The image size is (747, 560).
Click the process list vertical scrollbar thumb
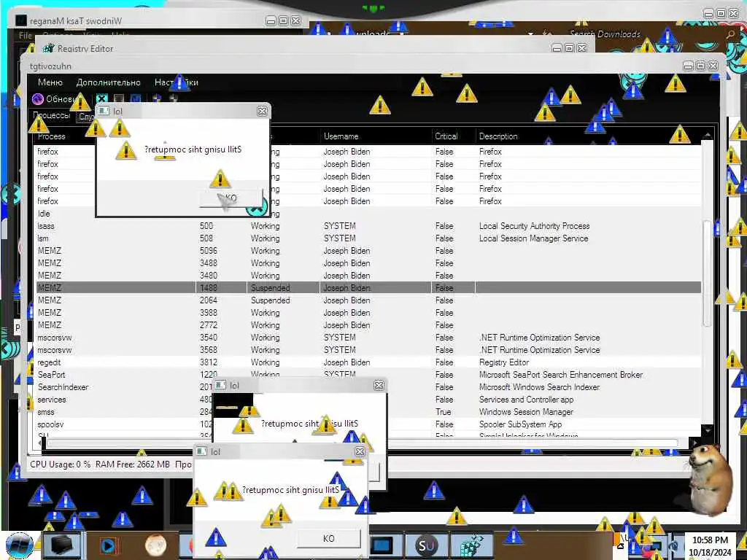pyautogui.click(x=707, y=274)
